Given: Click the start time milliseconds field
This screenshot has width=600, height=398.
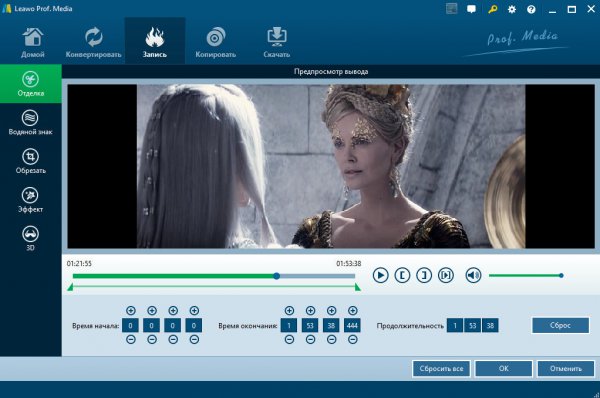Looking at the screenshot, I should point(194,325).
